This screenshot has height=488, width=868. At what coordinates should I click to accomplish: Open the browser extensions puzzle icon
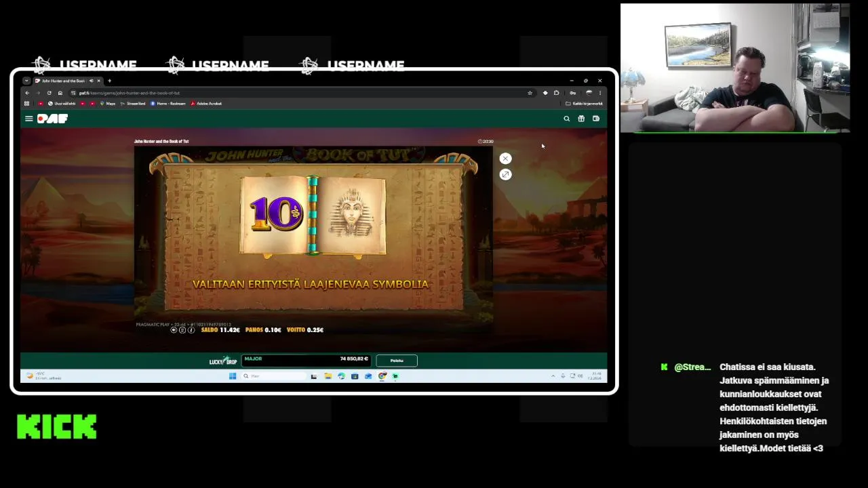556,93
